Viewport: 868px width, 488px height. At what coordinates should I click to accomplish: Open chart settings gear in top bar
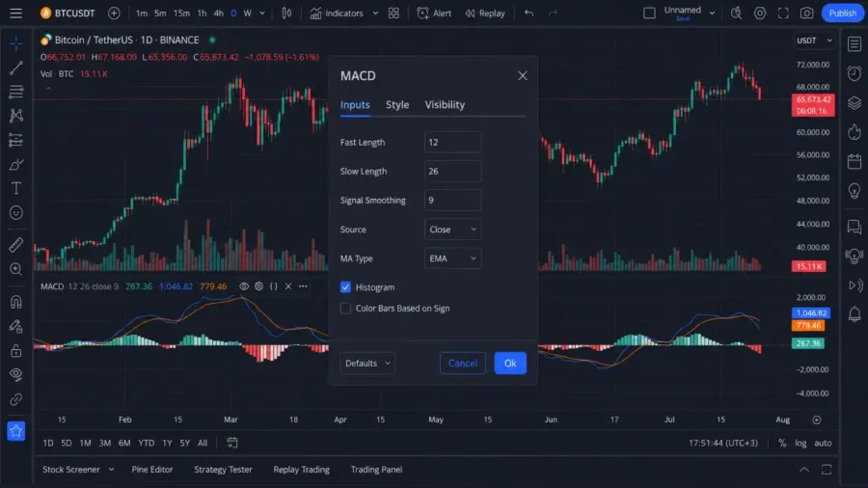[x=760, y=13]
